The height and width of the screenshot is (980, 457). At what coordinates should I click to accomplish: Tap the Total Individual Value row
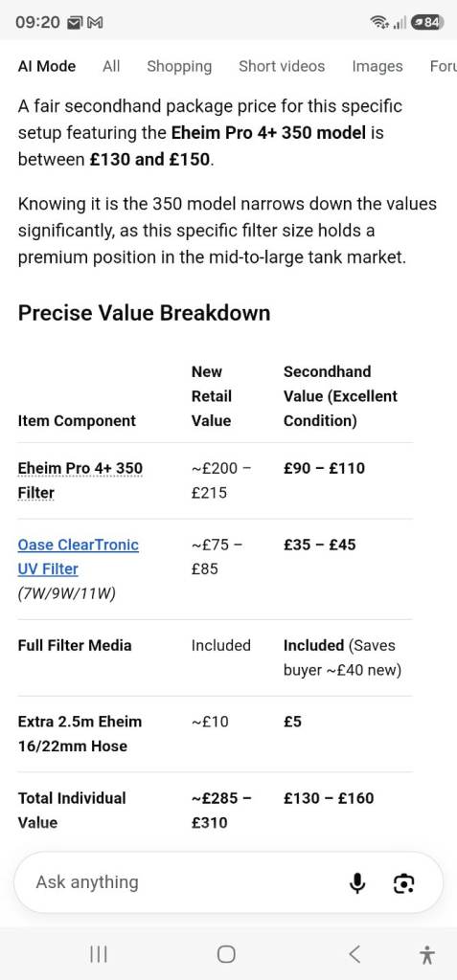pyautogui.click(x=215, y=810)
